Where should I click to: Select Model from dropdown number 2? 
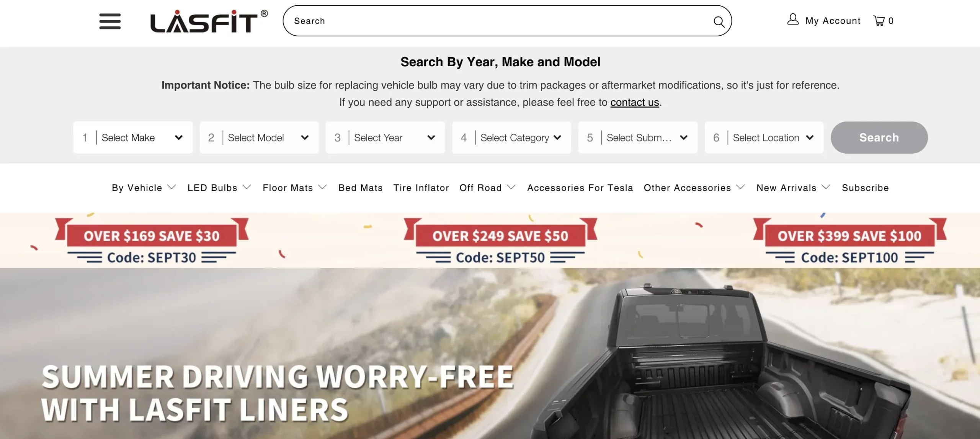[260, 137]
